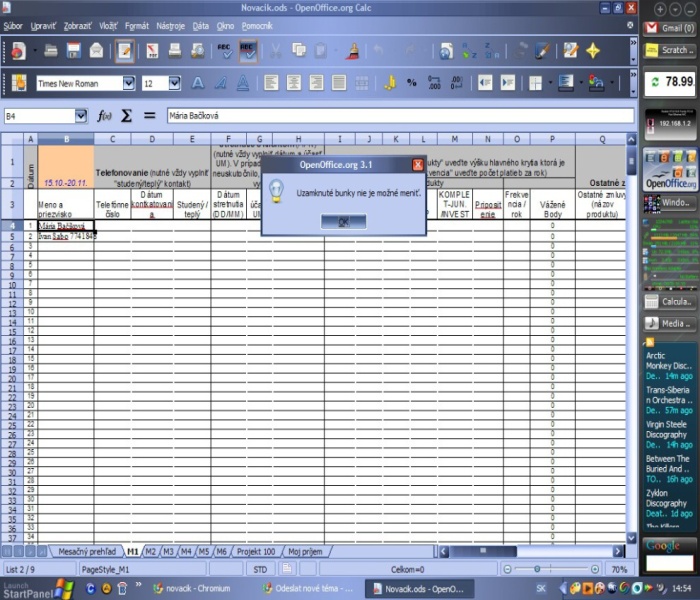Click the formula input line
Image resolution: width=700 pixels, height=600 pixels.
(x=400, y=116)
